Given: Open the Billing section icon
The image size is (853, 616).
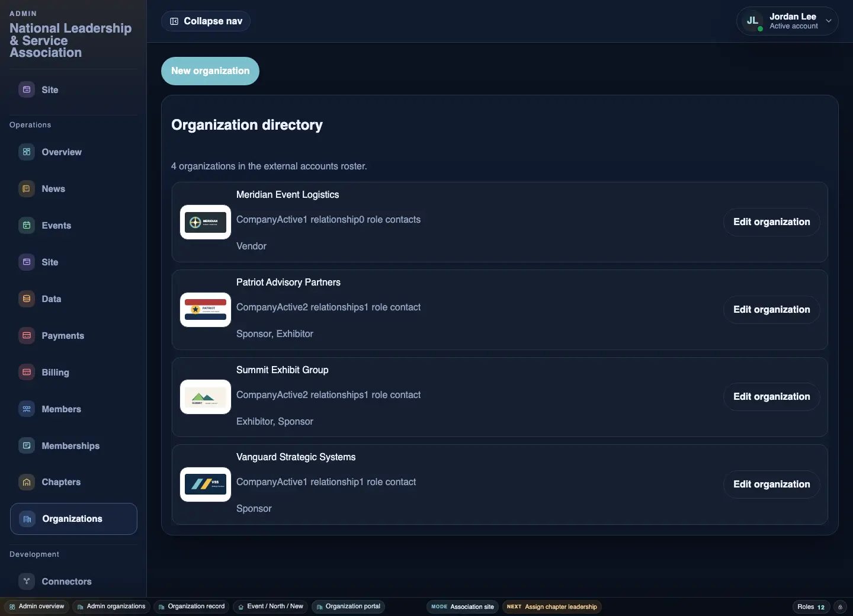Looking at the screenshot, I should coord(27,373).
